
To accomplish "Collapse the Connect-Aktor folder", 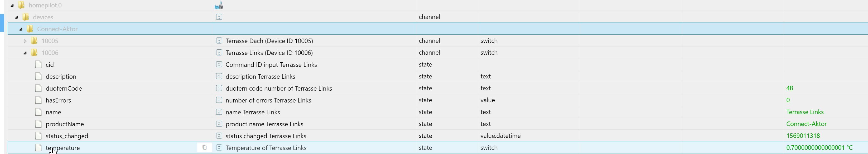I will pyautogui.click(x=21, y=29).
